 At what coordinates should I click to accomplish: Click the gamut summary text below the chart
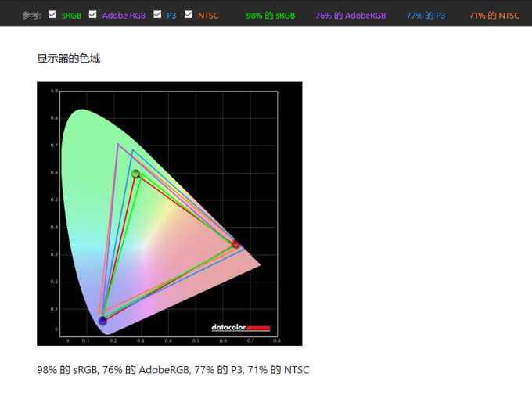coord(173,369)
